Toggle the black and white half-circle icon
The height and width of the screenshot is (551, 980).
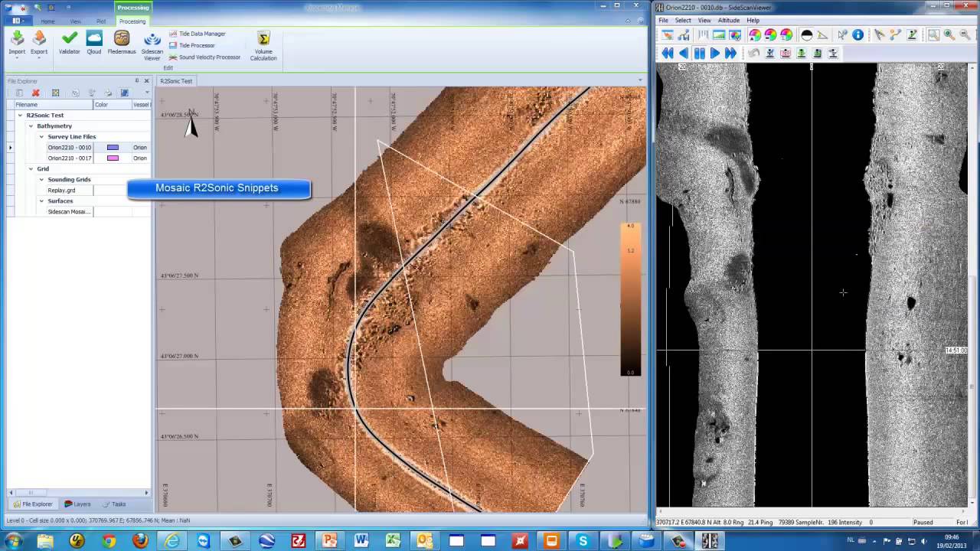[806, 35]
